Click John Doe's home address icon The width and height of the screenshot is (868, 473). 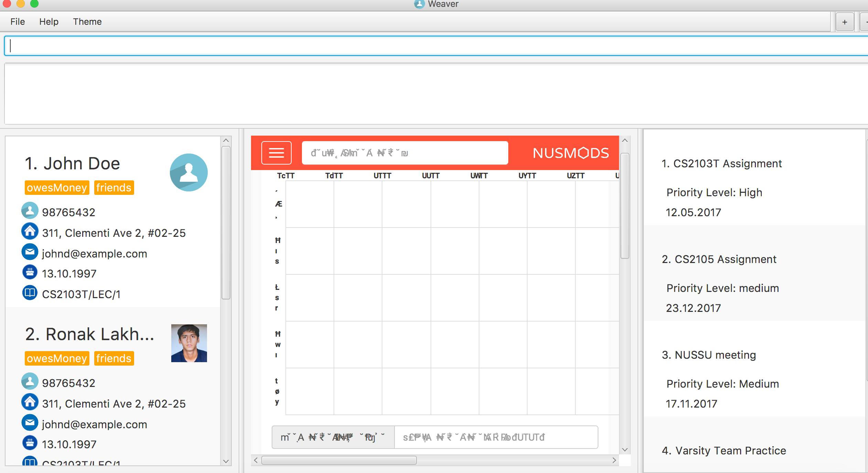coord(30,231)
